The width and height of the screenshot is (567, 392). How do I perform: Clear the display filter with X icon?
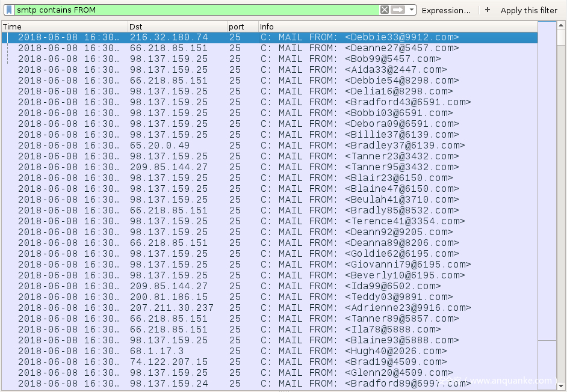pos(384,10)
